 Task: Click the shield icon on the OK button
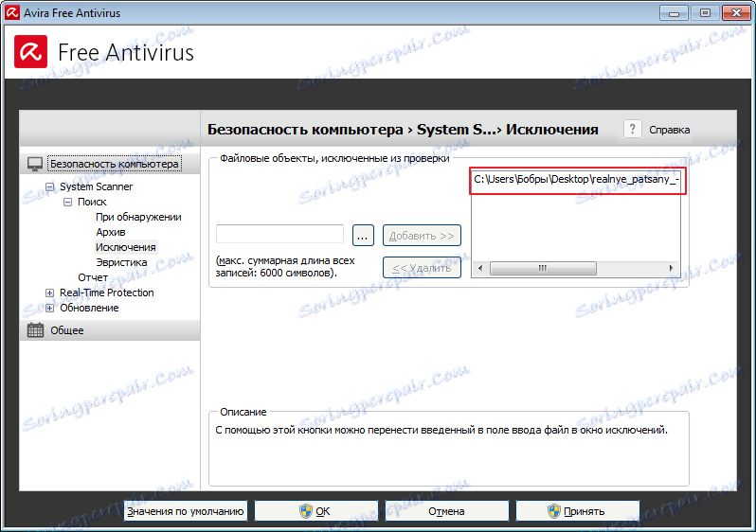pos(306,511)
